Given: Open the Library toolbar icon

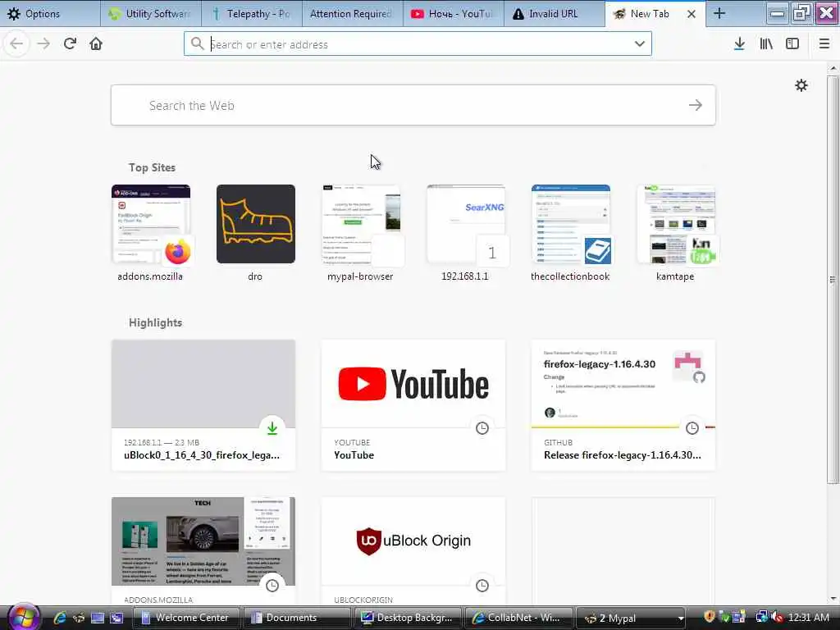Looking at the screenshot, I should [766, 44].
